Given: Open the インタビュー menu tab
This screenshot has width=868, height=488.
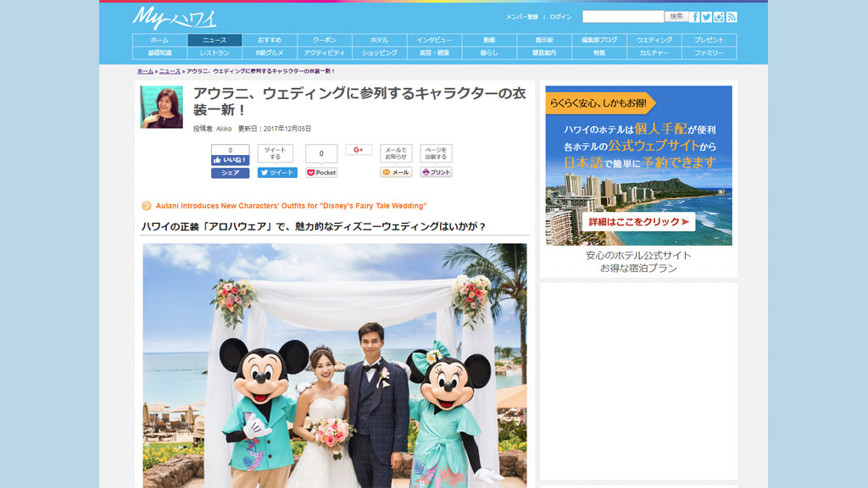Looking at the screenshot, I should pos(435,40).
